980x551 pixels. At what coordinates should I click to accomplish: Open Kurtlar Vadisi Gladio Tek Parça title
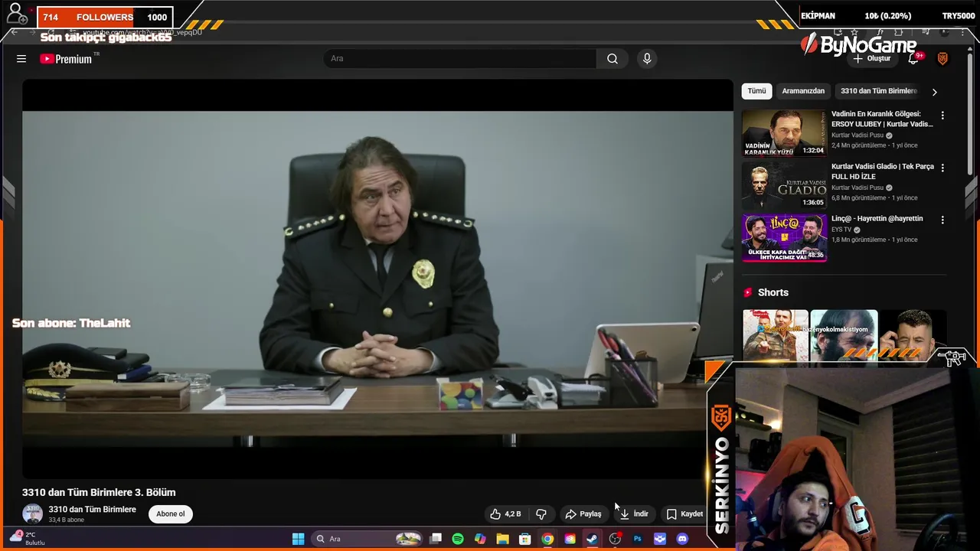[x=882, y=171]
